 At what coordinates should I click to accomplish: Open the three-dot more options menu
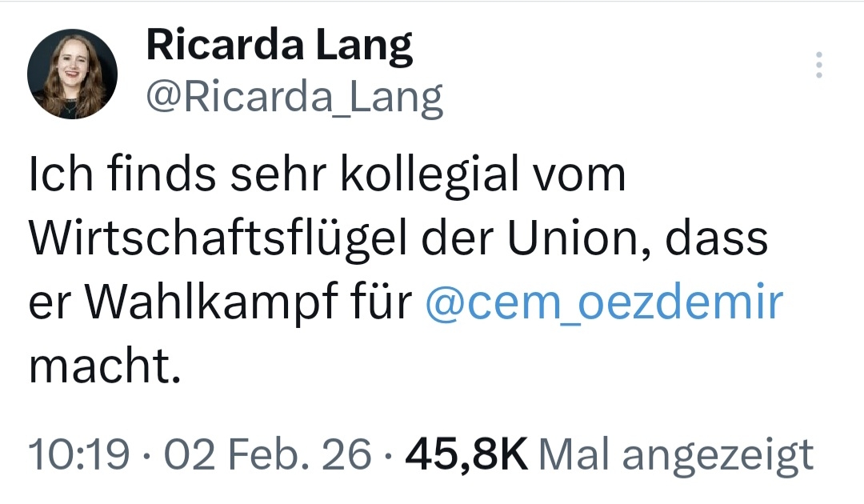[x=818, y=65]
